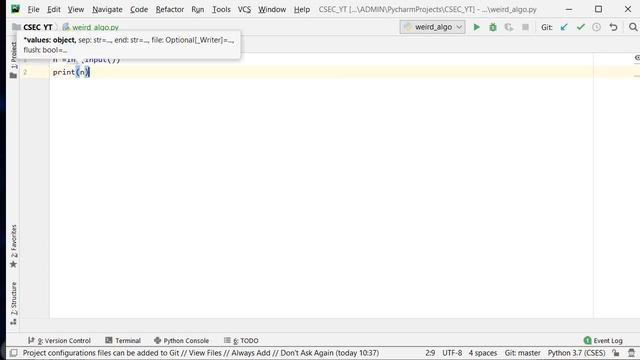Image resolution: width=640 pixels, height=360 pixels.
Task: Open the Navigate menu
Action: point(107,9)
